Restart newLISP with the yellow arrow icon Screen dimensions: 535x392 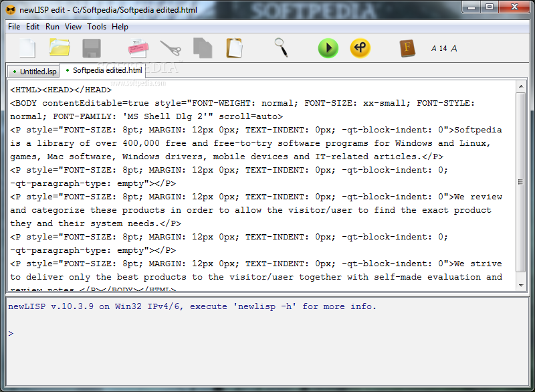[x=360, y=48]
